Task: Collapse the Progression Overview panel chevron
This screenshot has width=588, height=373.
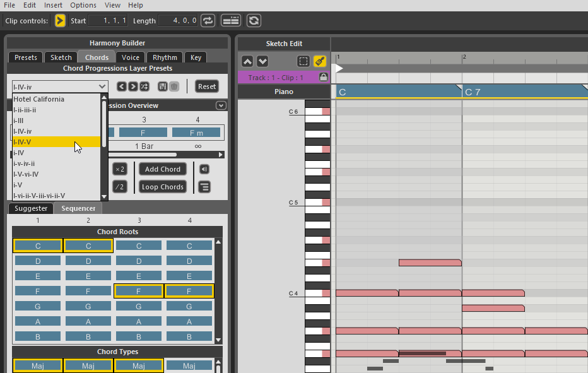Action: click(220, 105)
